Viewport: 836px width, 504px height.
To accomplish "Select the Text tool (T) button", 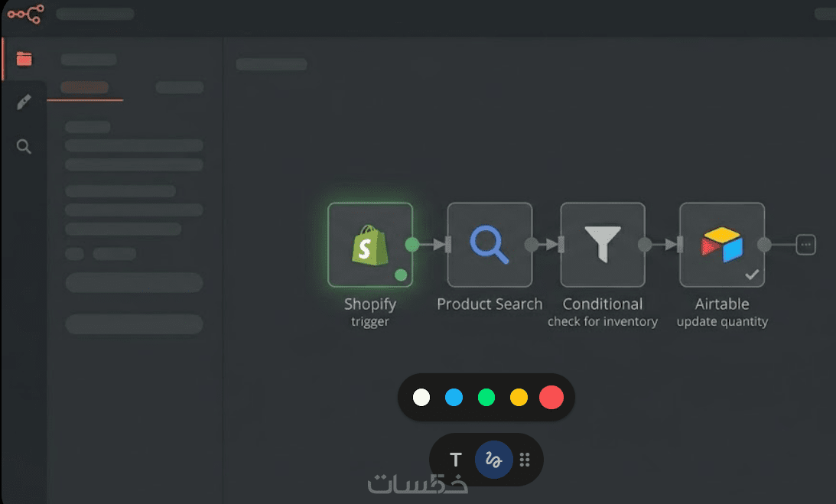I will point(456,460).
